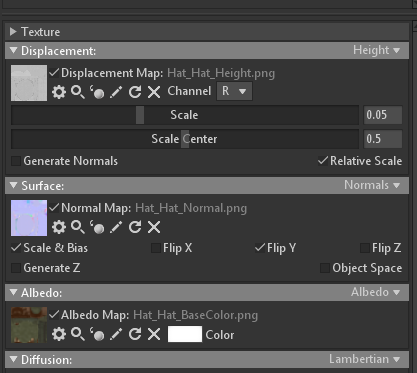417x373 pixels.
Task: Open the Channel R dropdown
Action: click(x=234, y=91)
